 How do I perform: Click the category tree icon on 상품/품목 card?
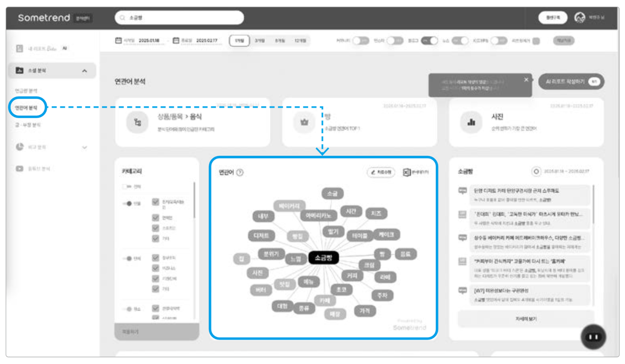click(137, 122)
